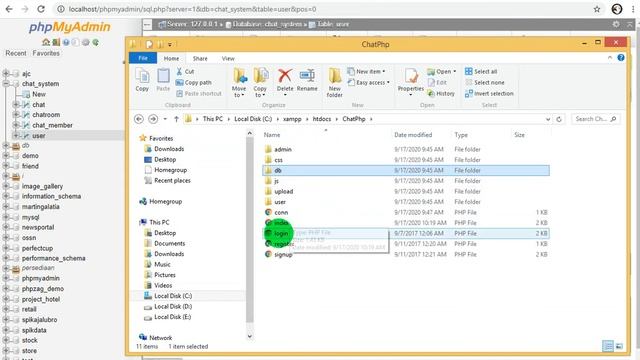Screen dimensions: 640x360
Task: Open the phpmyadmin database in sidebar
Action: (x=41, y=278)
